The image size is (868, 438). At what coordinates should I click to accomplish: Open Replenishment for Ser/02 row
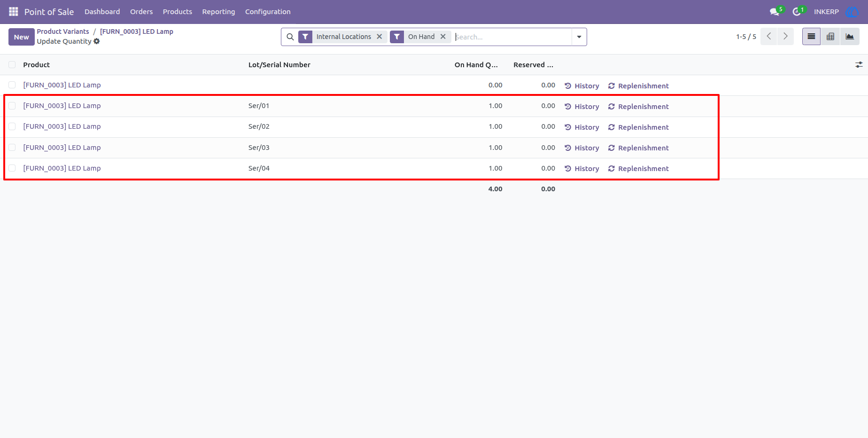coord(638,127)
